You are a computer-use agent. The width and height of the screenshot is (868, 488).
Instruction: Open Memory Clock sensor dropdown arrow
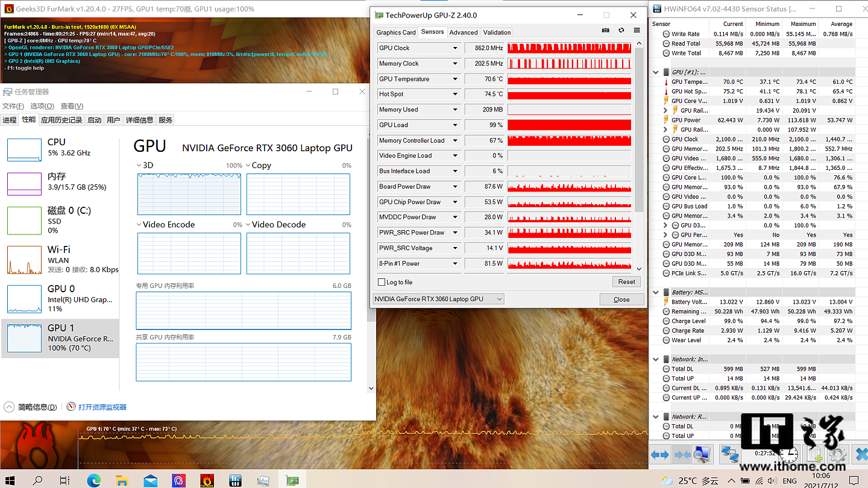456,63
